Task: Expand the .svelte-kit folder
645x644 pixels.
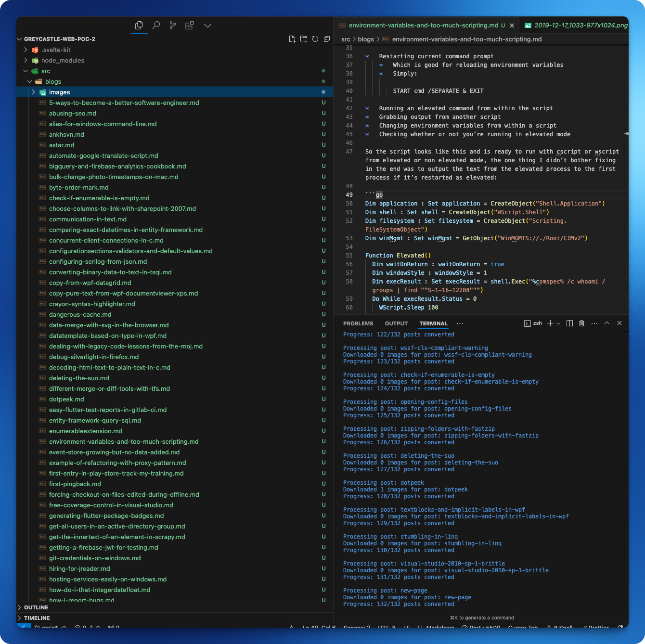Action: (x=26, y=50)
